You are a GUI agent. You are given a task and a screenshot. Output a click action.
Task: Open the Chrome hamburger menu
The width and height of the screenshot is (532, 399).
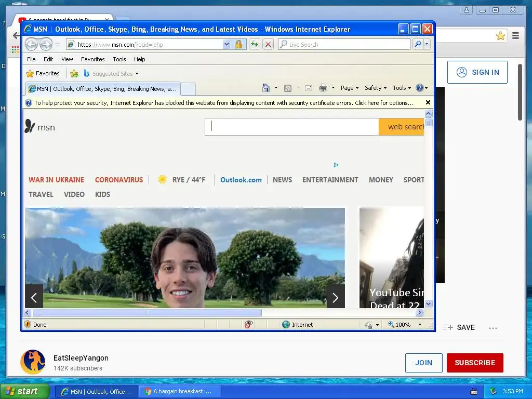tap(516, 36)
